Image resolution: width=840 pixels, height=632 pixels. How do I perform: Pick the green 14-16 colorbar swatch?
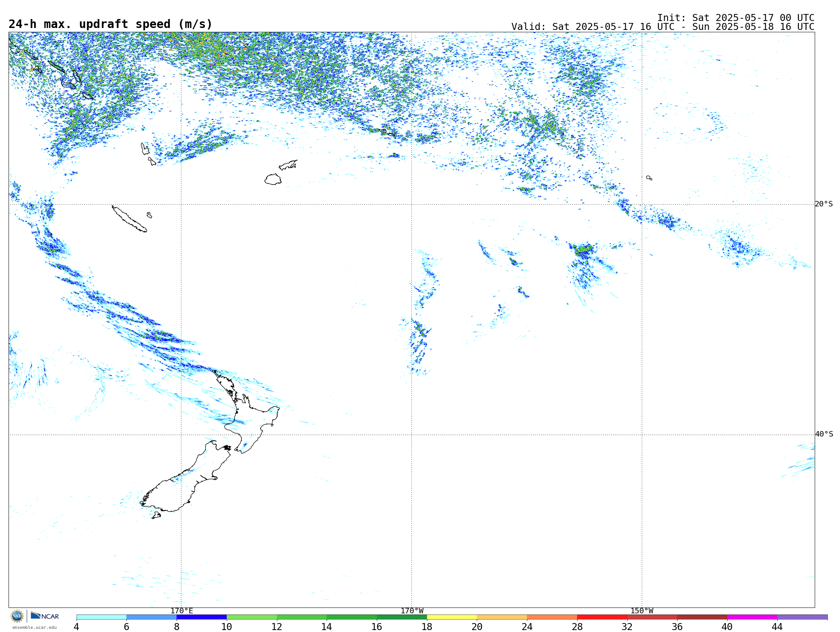pyautogui.click(x=352, y=617)
